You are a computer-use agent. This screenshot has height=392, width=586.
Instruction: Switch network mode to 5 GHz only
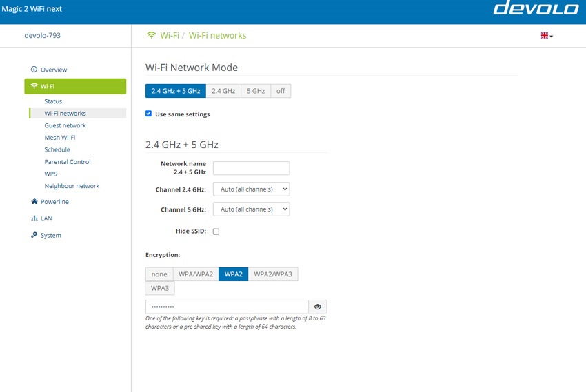pyautogui.click(x=256, y=91)
